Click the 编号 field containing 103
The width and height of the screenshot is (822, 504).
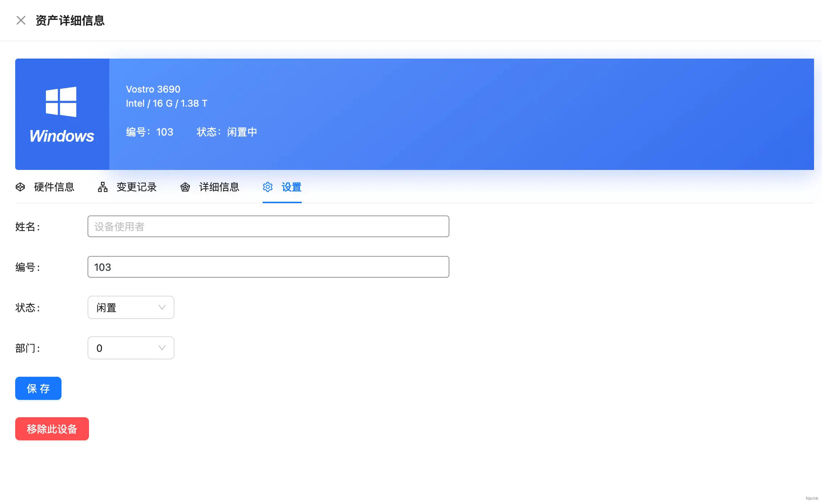coord(268,267)
